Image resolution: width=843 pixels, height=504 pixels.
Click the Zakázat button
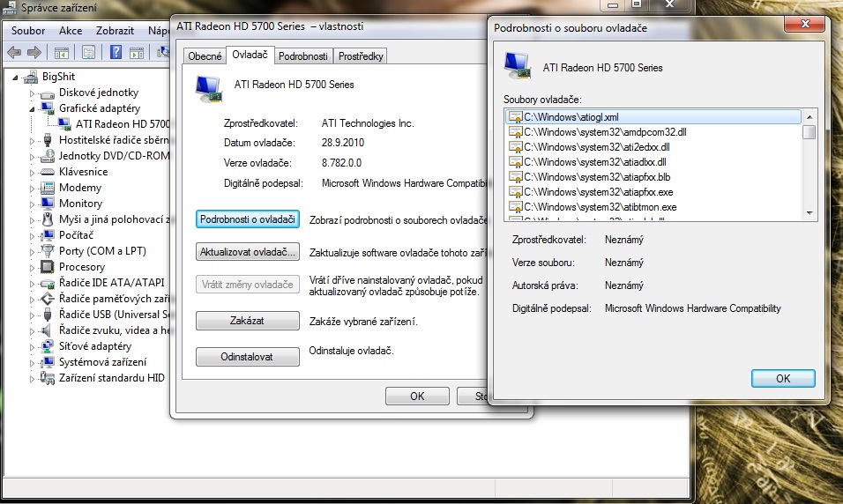(x=247, y=321)
